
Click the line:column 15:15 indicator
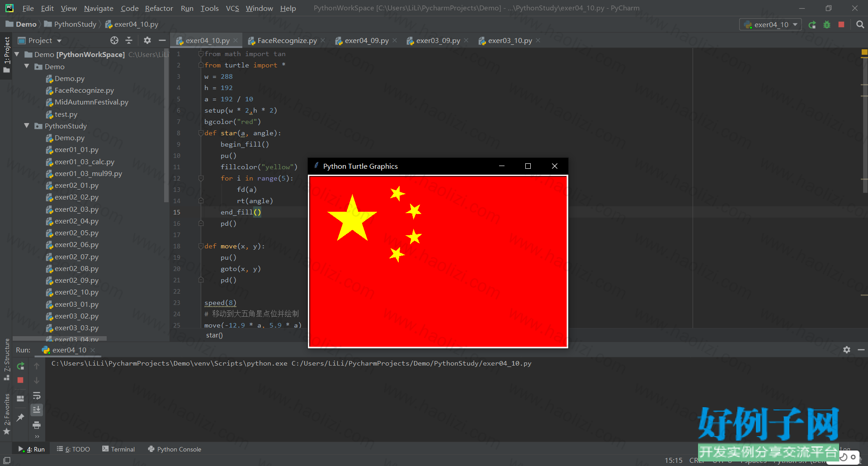click(674, 460)
